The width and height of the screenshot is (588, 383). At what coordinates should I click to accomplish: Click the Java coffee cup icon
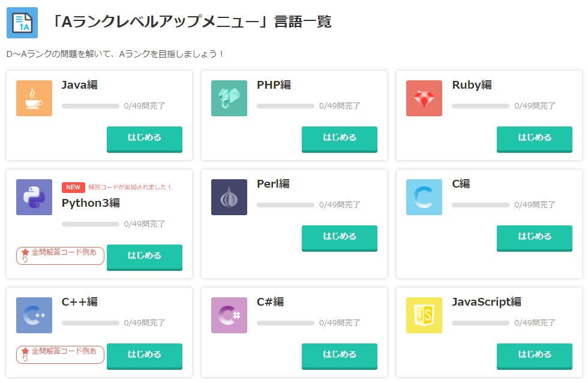tap(34, 98)
